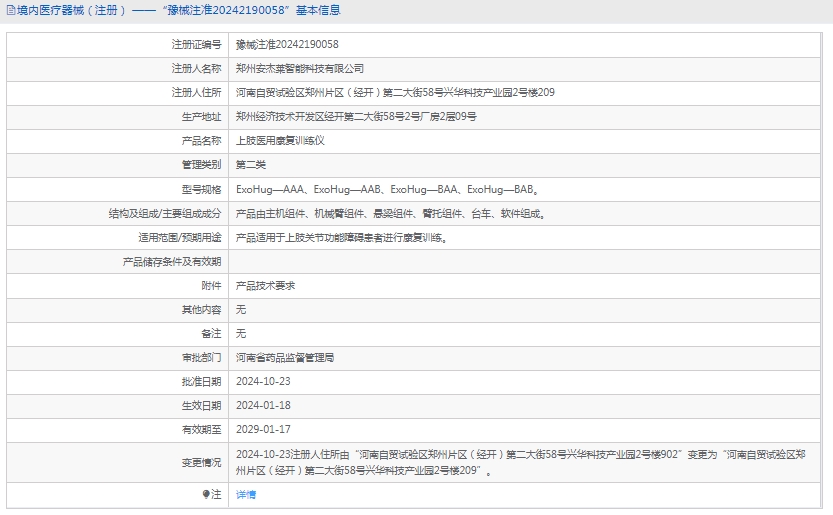Click the 结构及组成 description text
833x515 pixels.
[389, 213]
